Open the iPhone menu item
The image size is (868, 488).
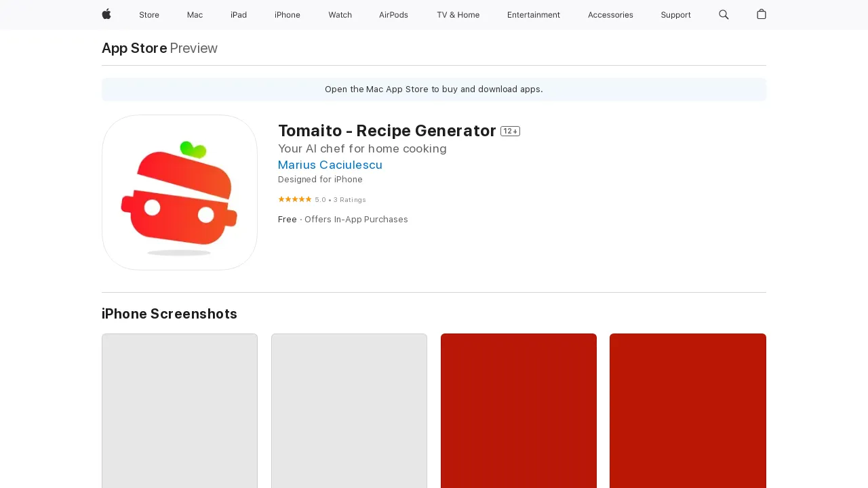288,15
